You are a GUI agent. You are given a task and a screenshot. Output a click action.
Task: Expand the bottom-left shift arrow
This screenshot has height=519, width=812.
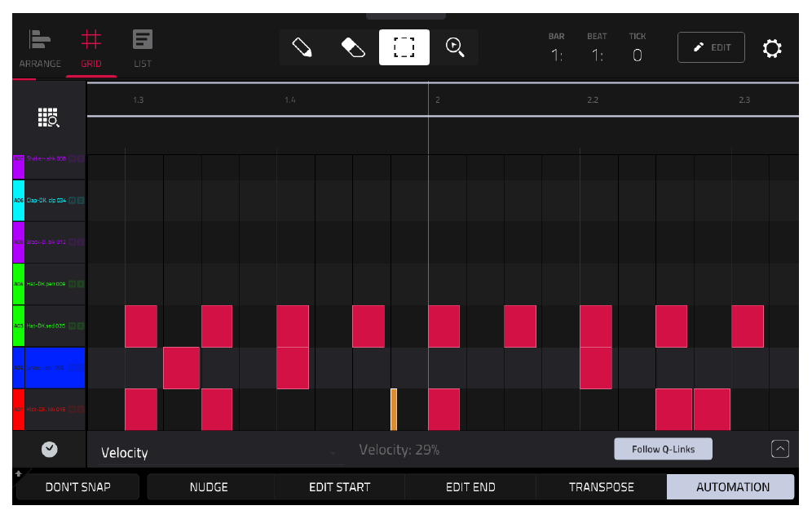(19, 473)
